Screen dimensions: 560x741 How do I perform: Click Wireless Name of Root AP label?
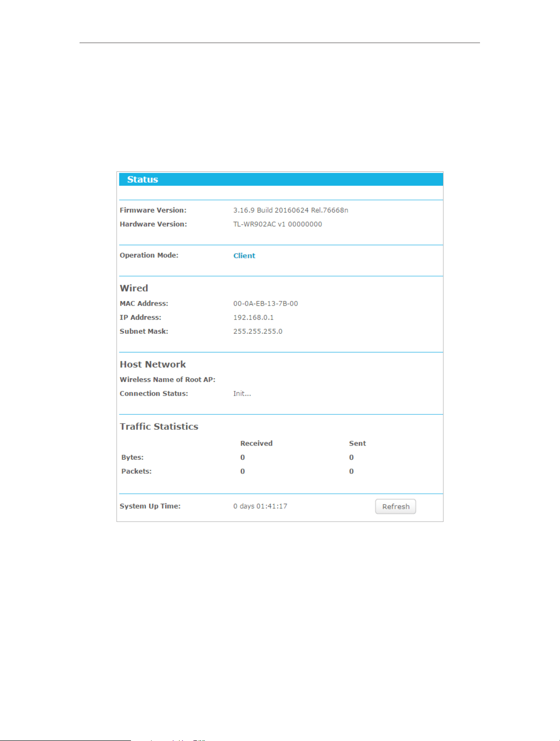167,380
